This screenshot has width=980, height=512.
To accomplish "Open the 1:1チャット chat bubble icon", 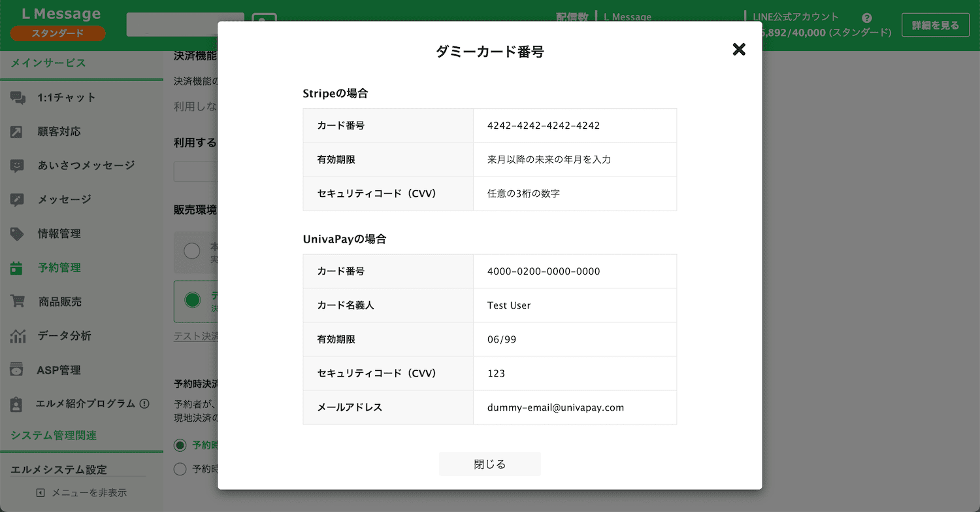I will coord(17,98).
